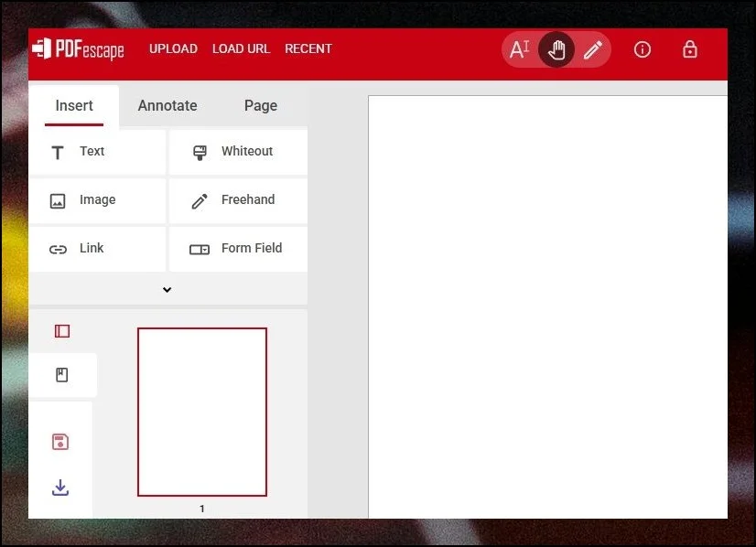Click the red save icon
756x547 pixels.
(x=60, y=443)
